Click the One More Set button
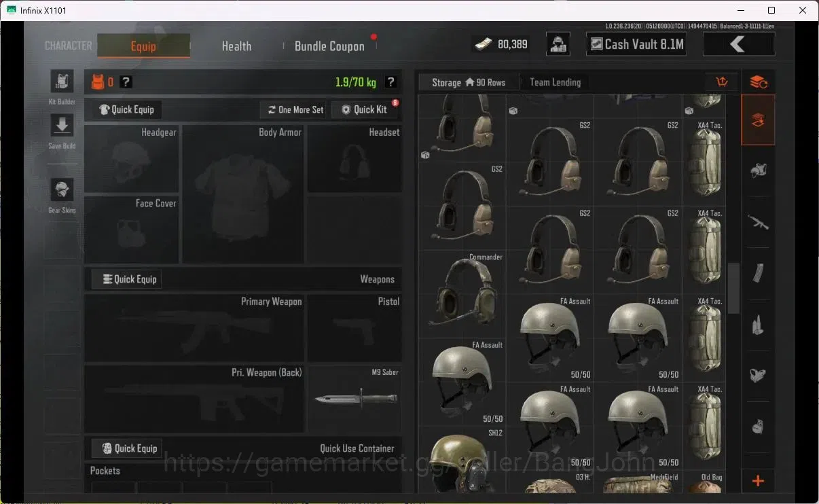Image resolution: width=819 pixels, height=504 pixels. click(295, 109)
